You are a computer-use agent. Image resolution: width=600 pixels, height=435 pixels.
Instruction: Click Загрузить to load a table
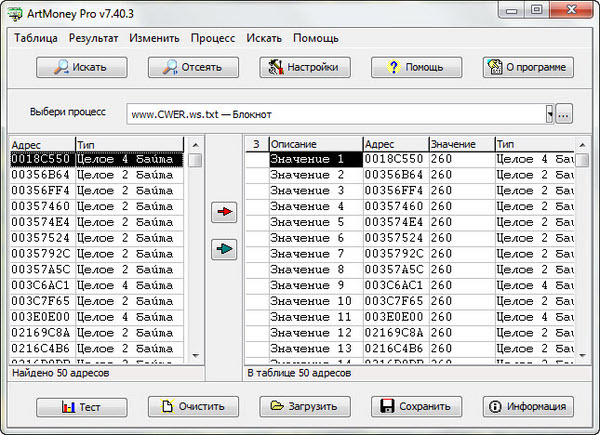pyautogui.click(x=305, y=407)
